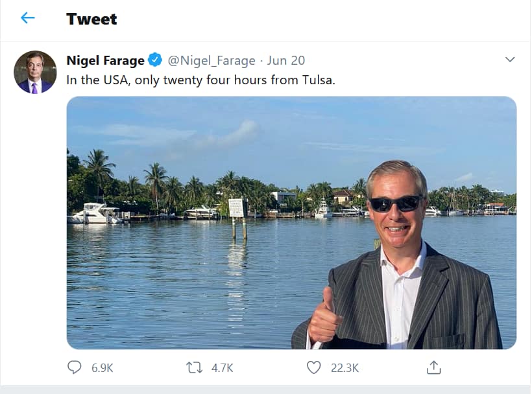Open the circular profile avatar

point(35,72)
